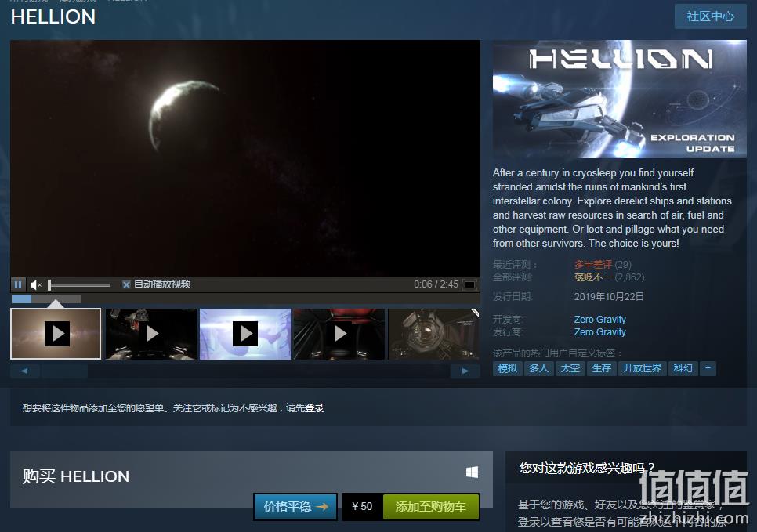Open recent reviews 多半差评 link

(x=593, y=265)
